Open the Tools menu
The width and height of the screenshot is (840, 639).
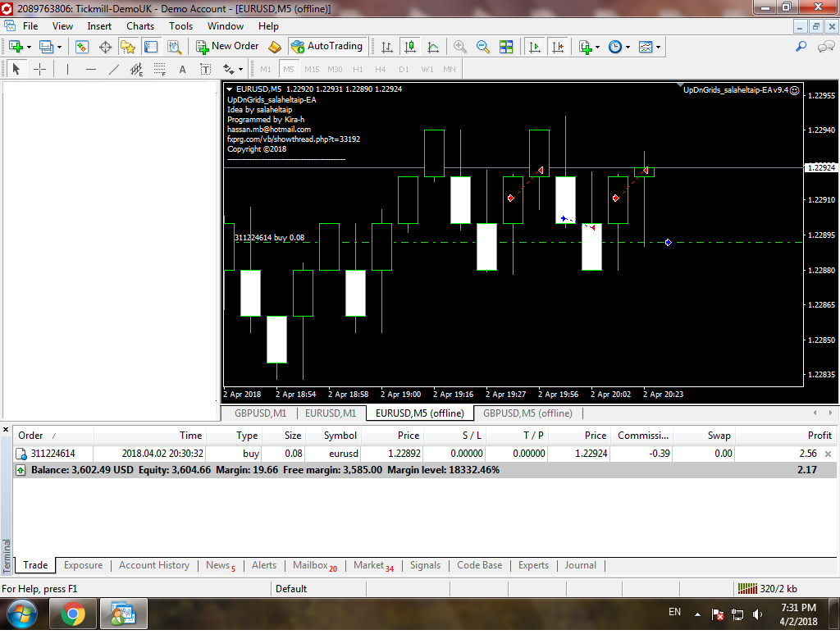(181, 26)
